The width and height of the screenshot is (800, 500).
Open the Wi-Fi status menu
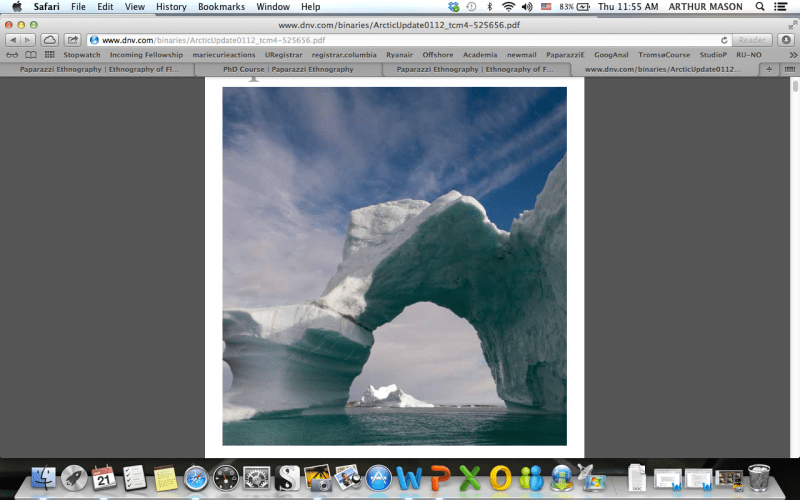tap(508, 7)
